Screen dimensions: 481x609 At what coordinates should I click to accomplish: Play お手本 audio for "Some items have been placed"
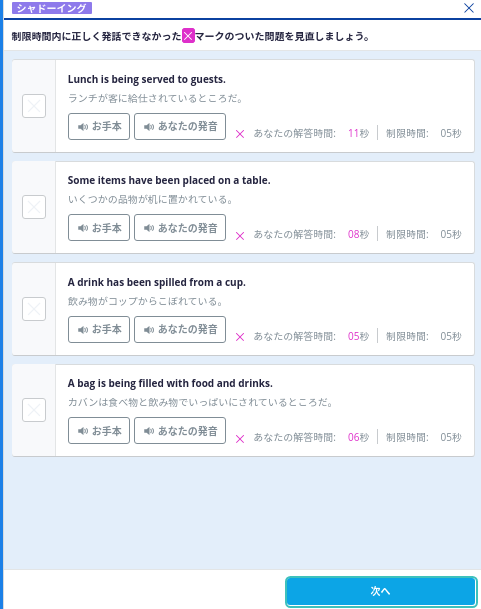(99, 228)
